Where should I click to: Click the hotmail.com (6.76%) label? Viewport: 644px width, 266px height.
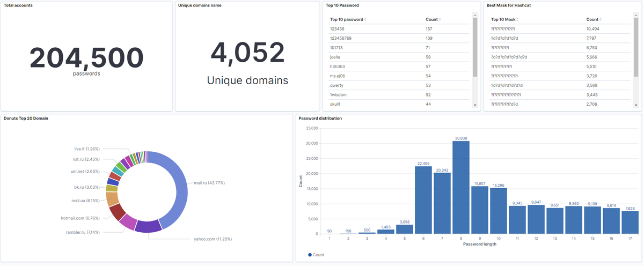pos(79,218)
